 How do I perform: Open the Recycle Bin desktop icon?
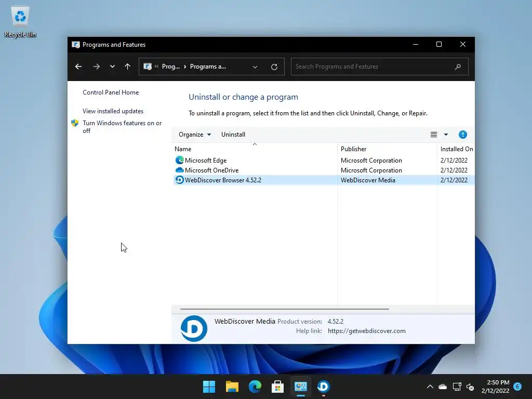pos(20,22)
